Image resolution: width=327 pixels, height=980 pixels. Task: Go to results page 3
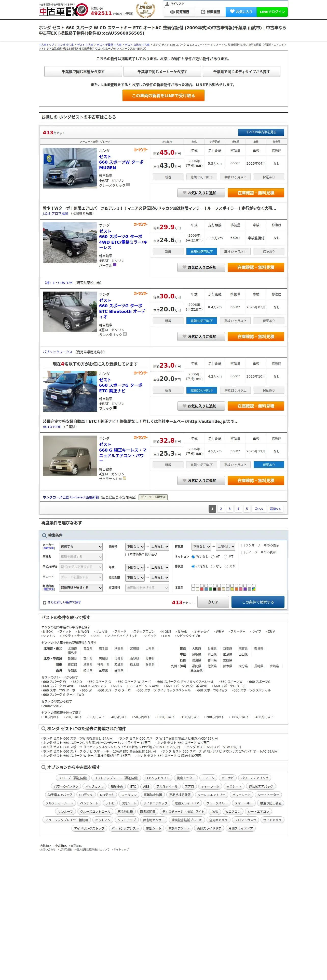pyautogui.click(x=229, y=509)
